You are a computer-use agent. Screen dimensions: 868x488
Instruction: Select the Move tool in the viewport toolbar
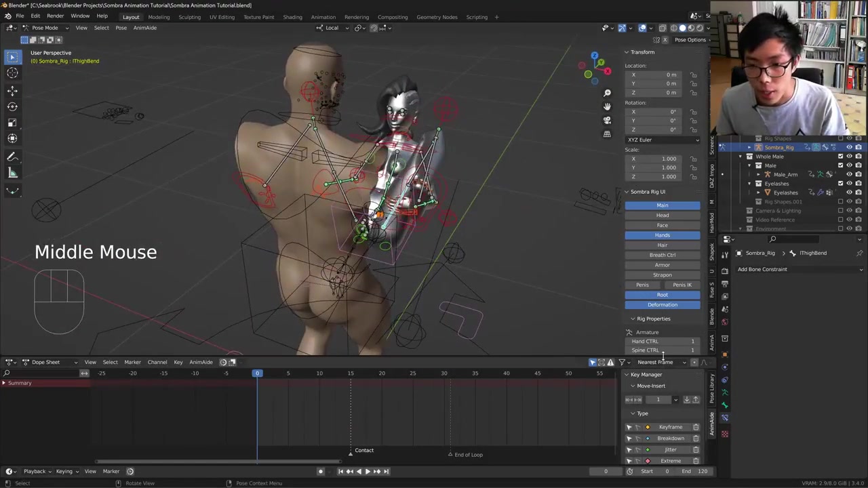coord(12,90)
